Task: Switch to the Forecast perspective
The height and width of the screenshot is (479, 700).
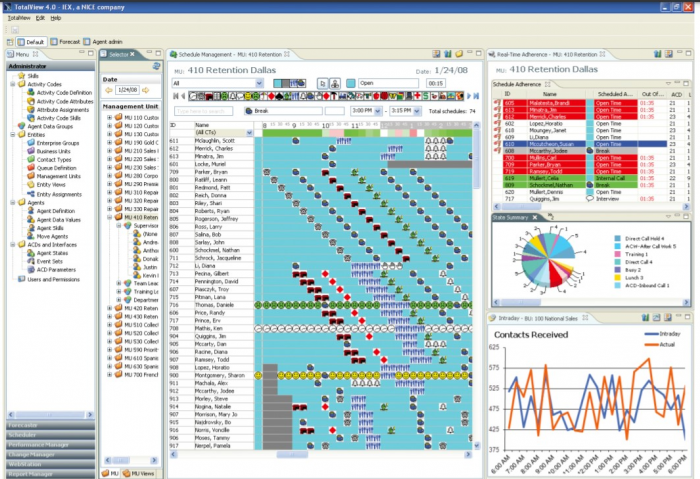Action: pos(65,42)
